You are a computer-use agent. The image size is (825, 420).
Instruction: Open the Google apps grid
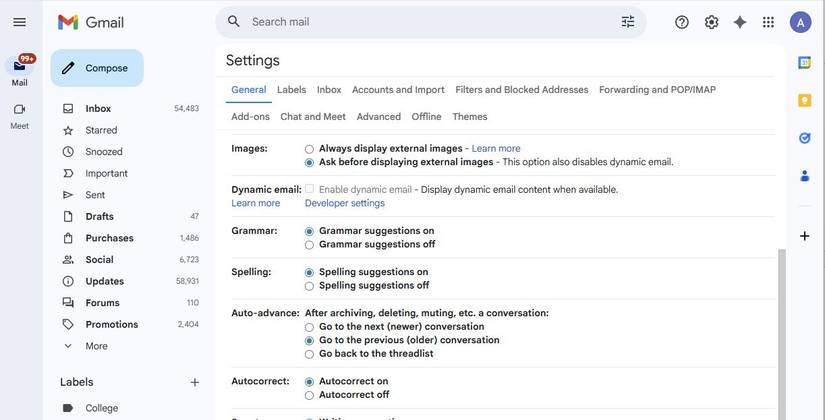[x=768, y=22]
